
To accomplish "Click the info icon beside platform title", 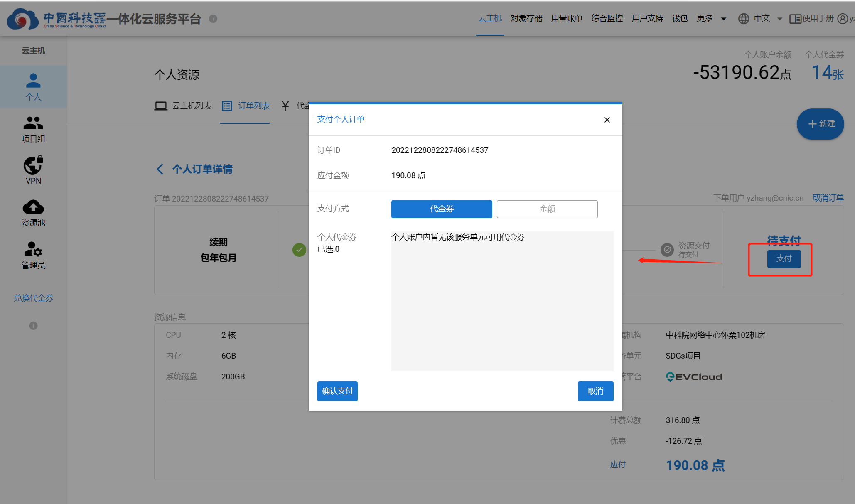I will tap(213, 19).
